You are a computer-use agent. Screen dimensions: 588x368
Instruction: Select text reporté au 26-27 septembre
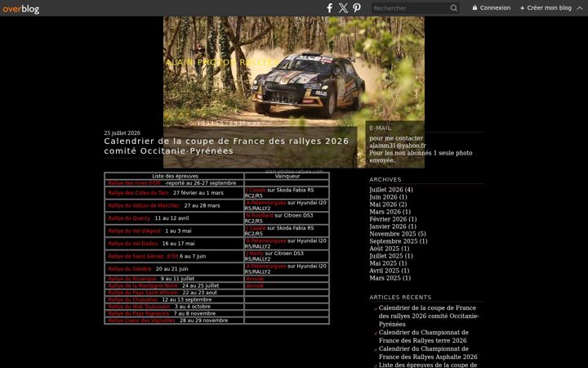pos(201,183)
